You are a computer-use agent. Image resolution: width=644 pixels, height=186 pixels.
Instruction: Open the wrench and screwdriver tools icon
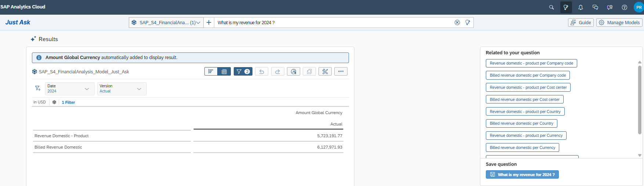[x=325, y=72]
